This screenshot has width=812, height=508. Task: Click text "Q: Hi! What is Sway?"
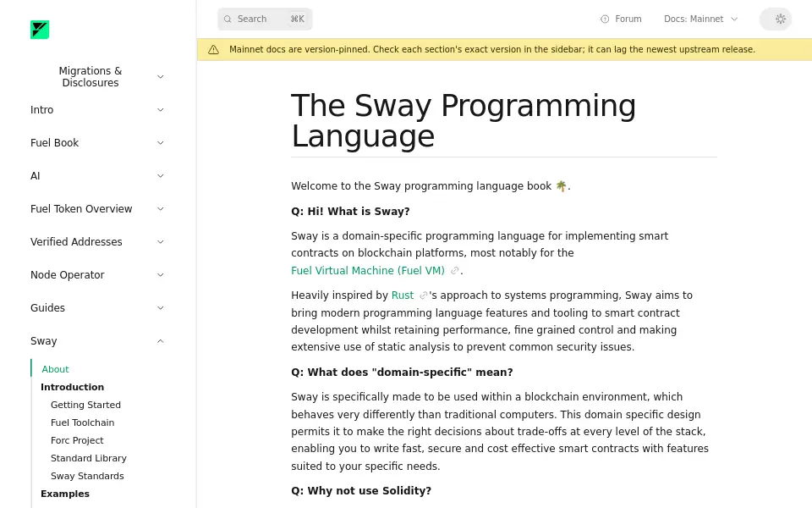[350, 212]
